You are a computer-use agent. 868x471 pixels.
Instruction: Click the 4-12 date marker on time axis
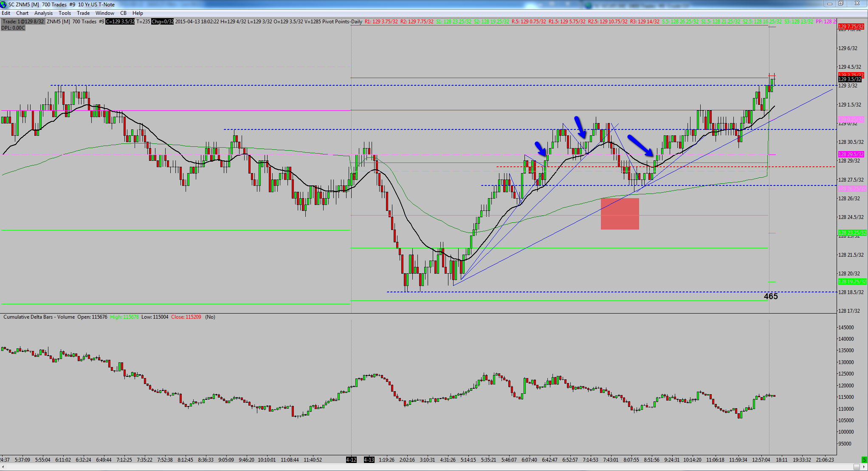pos(351,460)
